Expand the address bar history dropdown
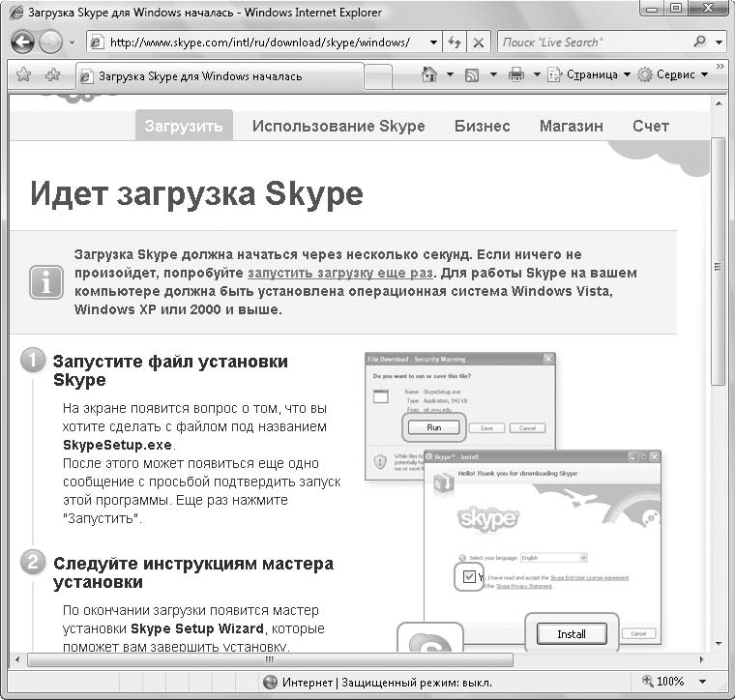This screenshot has width=735, height=700. click(x=433, y=43)
